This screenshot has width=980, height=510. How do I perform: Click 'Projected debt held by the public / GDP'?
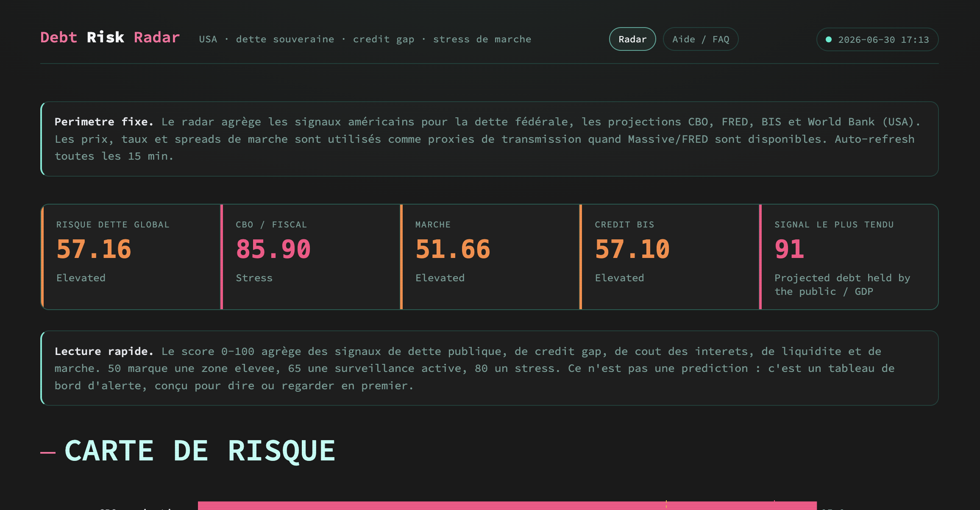point(842,285)
